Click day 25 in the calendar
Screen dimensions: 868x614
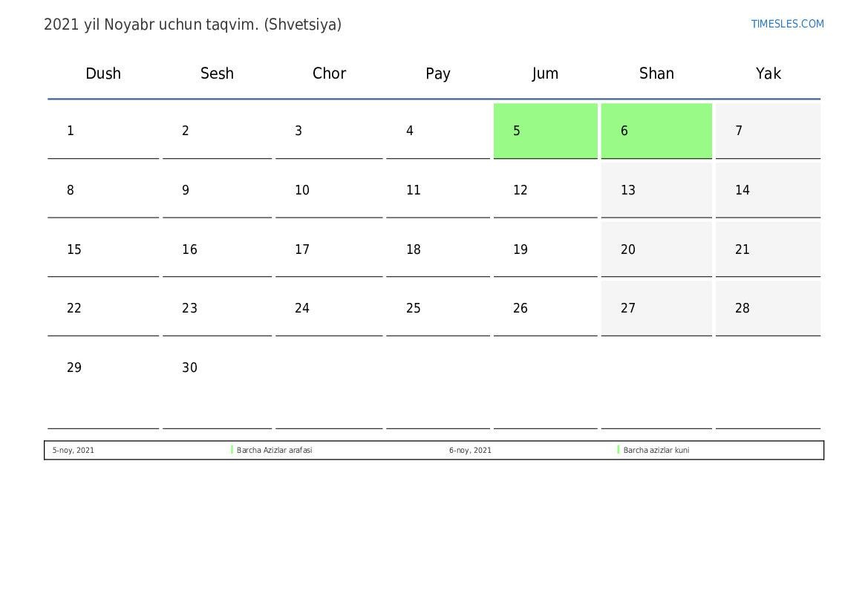pos(438,308)
